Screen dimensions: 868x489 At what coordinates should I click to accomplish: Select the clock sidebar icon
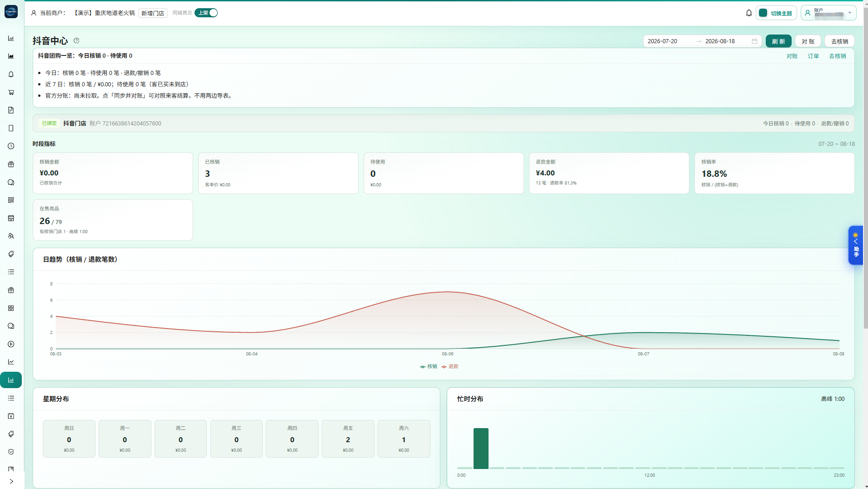[x=11, y=146]
